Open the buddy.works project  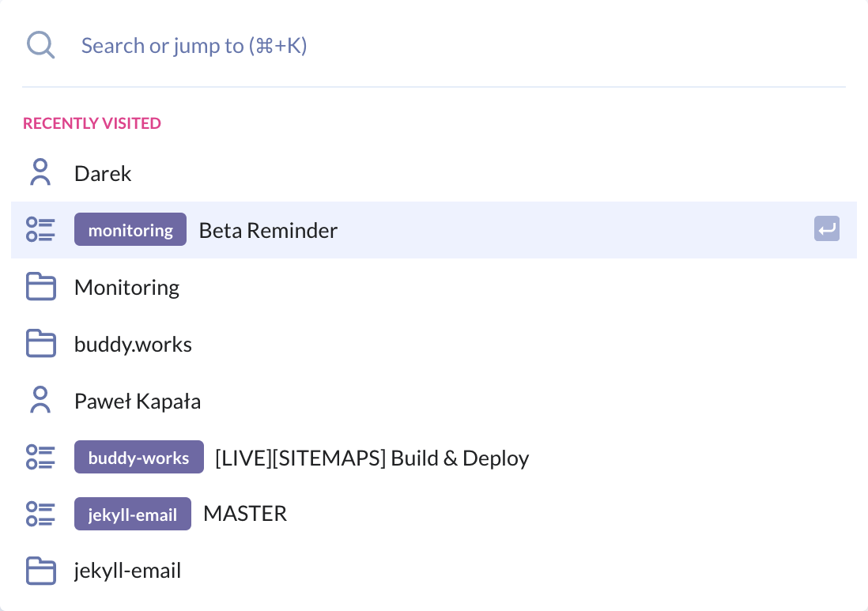tap(434, 344)
